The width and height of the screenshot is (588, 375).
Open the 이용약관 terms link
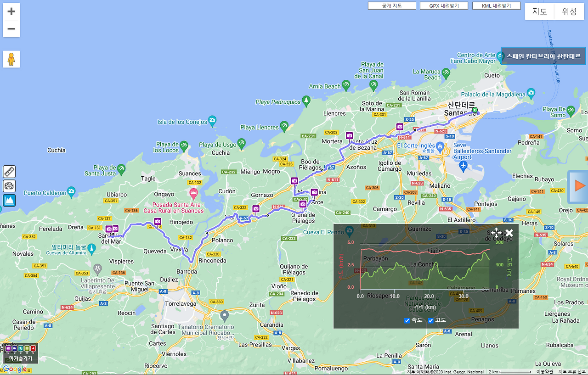[545, 372]
